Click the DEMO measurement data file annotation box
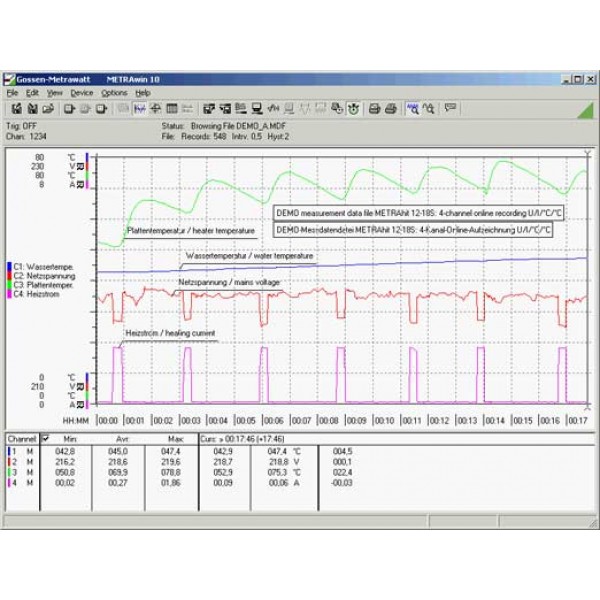The height and width of the screenshot is (600, 600). point(413,212)
